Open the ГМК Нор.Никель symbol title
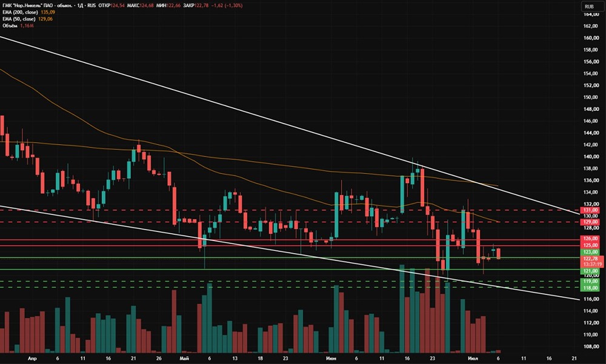Image resolution: width=606 pixels, height=364 pixels. (x=37, y=5)
